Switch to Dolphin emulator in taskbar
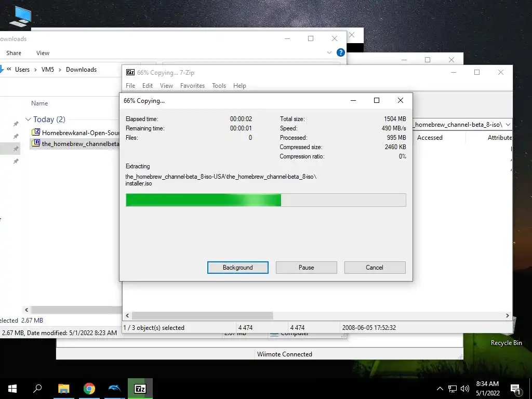Screen dimensions: 532x399 (x=115, y=389)
